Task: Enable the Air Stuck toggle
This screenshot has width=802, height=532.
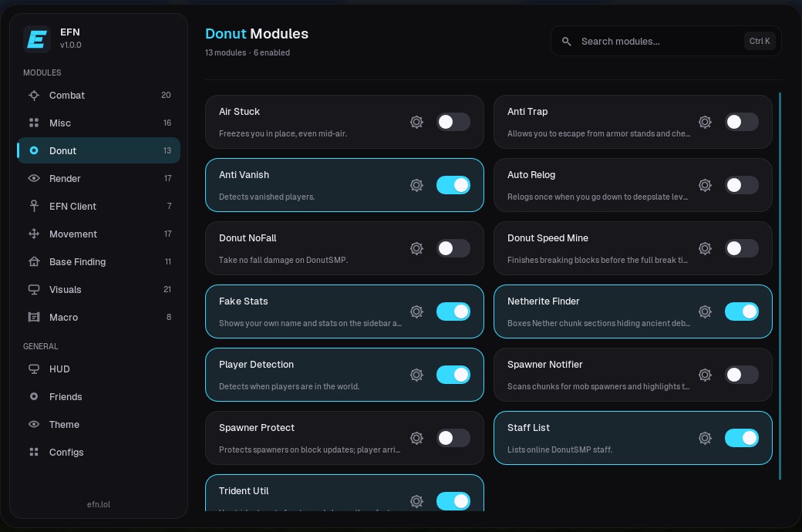Action: pos(453,122)
